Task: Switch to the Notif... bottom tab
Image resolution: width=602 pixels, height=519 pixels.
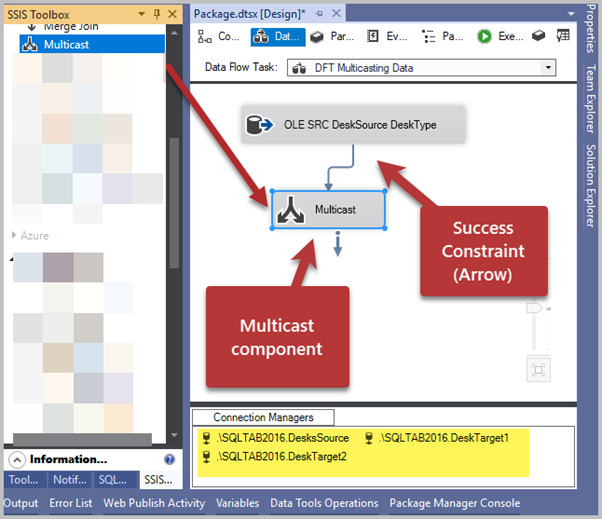Action: pyautogui.click(x=70, y=480)
